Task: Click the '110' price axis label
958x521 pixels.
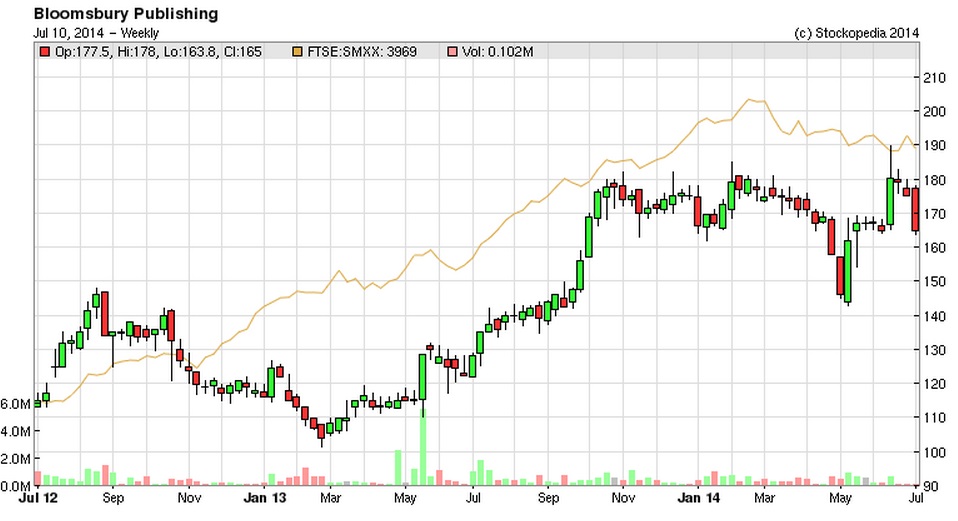Action: tap(935, 418)
